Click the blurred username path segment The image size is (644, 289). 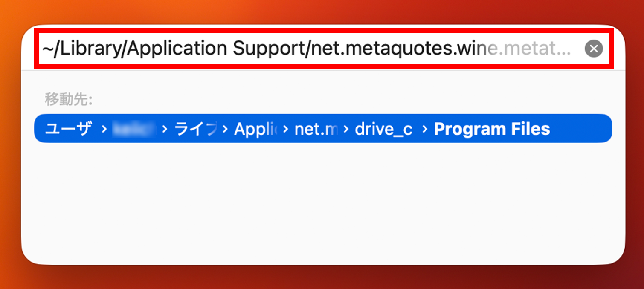133,129
